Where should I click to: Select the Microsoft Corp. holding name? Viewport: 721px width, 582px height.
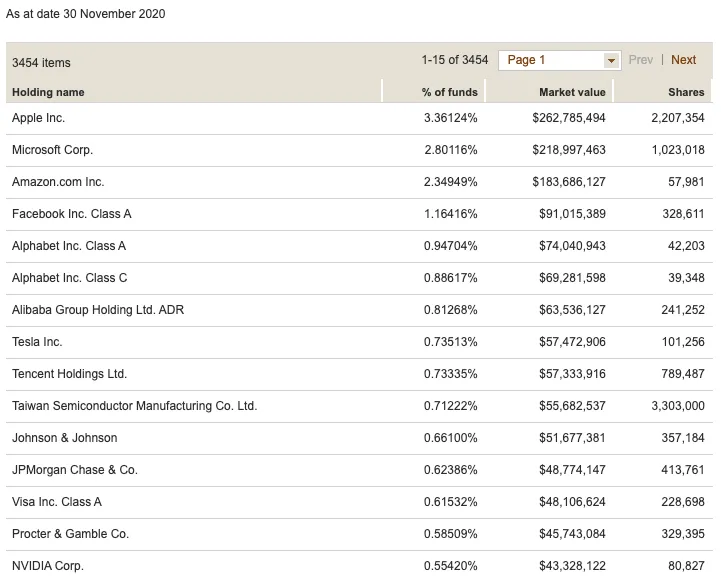point(52,150)
